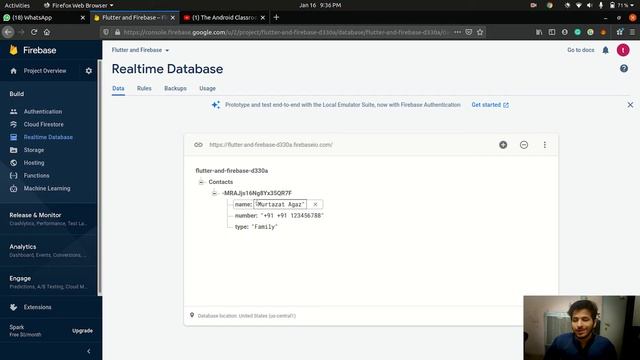640x360 pixels.
Task: Open new browser tab
Action: (276, 18)
